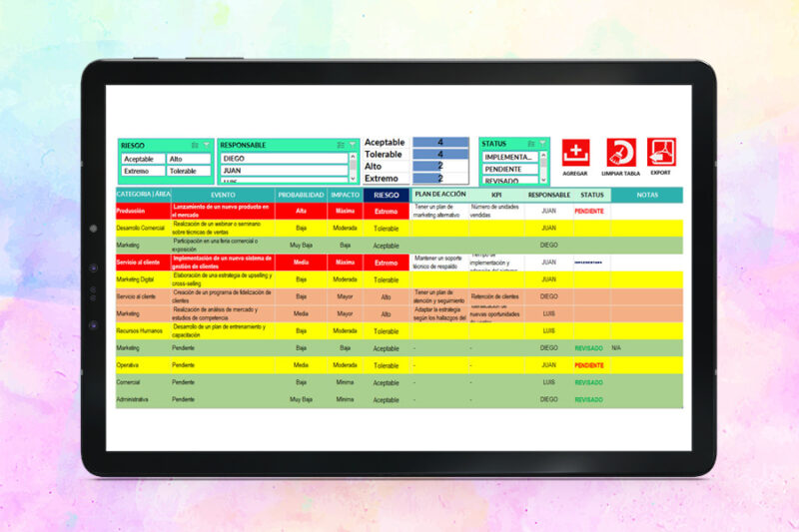Click the EVENTO column header
The height and width of the screenshot is (532, 799).
223,195
